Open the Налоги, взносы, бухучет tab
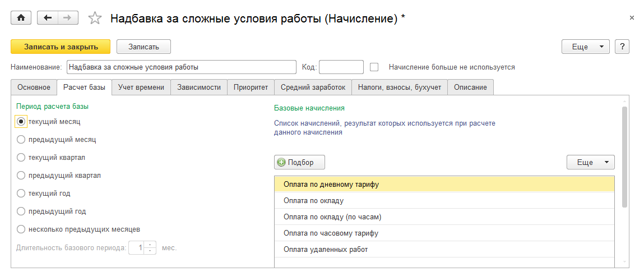 point(400,88)
